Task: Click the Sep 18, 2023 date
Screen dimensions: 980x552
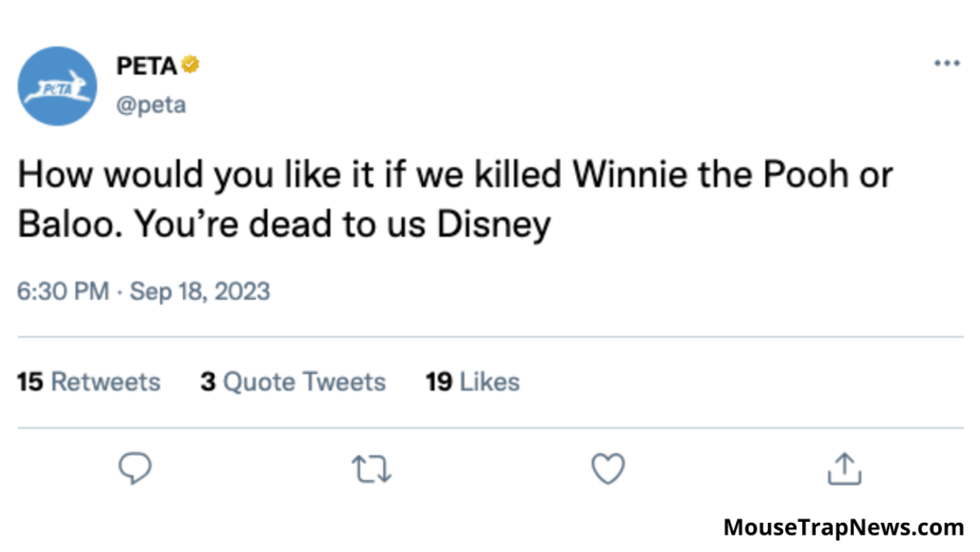Action: 200,291
